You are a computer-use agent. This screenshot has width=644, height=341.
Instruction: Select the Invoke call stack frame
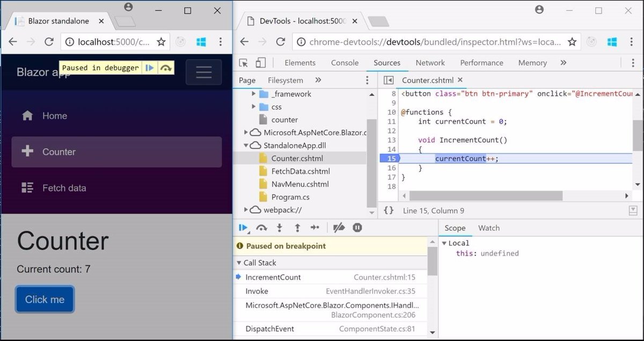click(x=331, y=291)
